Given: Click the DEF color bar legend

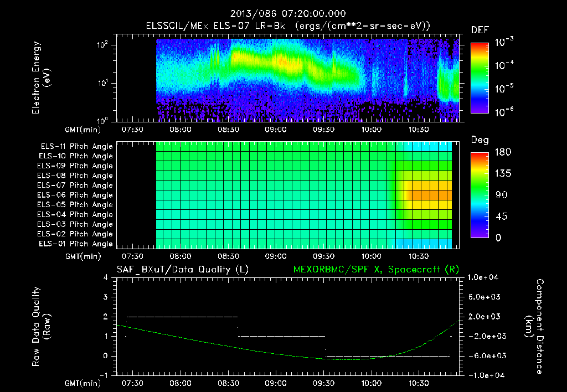Looking at the screenshot, I should click(x=480, y=78).
